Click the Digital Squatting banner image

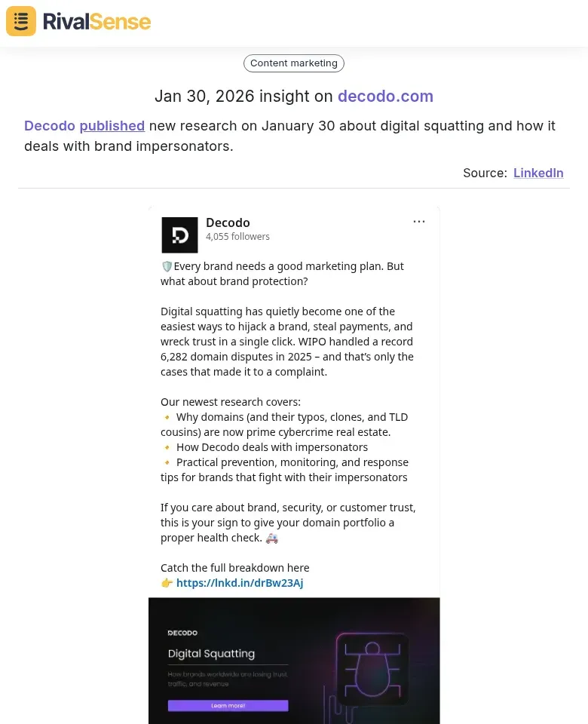[294, 661]
